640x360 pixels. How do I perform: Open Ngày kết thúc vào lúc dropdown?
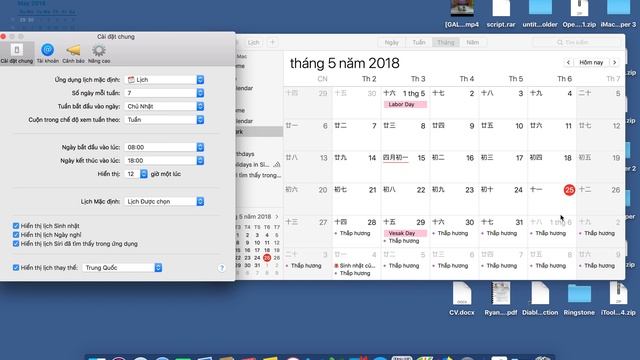click(164, 160)
